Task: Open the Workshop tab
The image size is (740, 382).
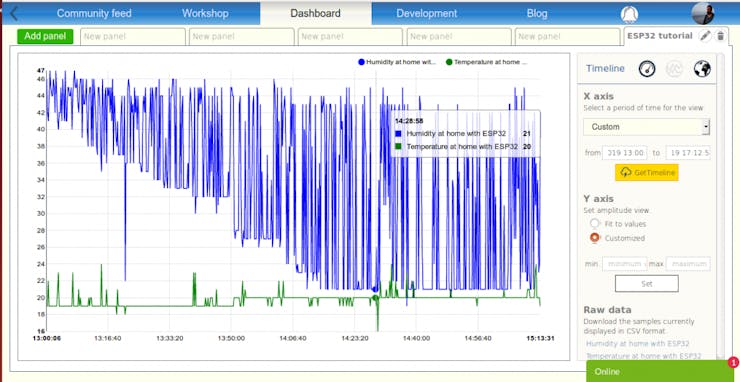Action: pyautogui.click(x=205, y=13)
